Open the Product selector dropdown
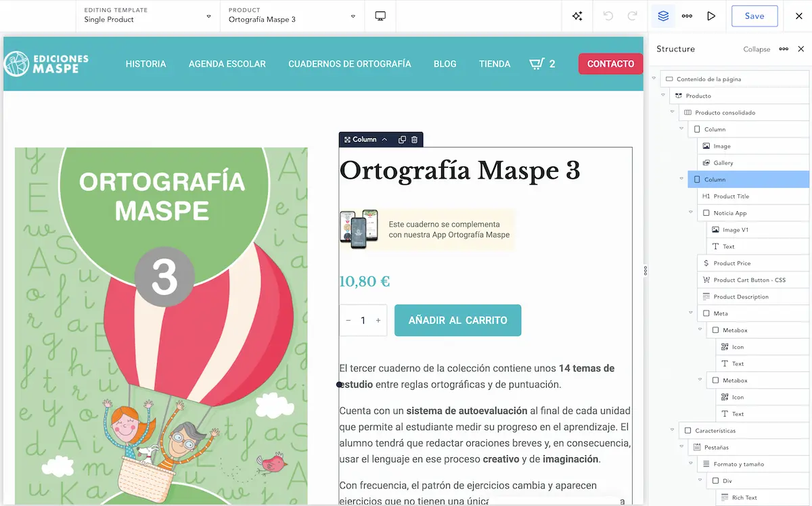The width and height of the screenshot is (812, 506). [292, 16]
